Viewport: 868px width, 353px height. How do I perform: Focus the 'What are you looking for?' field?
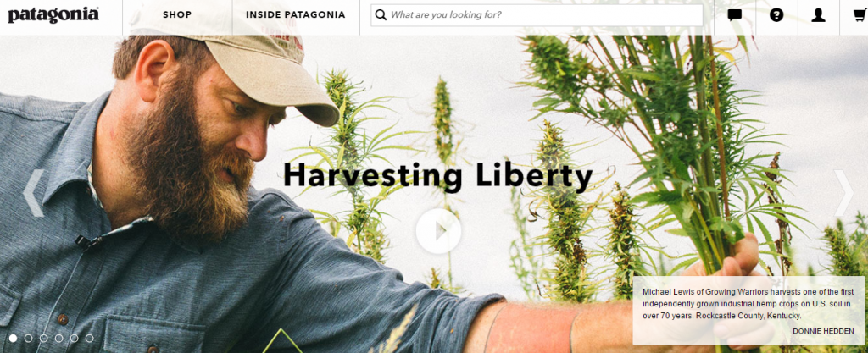coord(537,15)
